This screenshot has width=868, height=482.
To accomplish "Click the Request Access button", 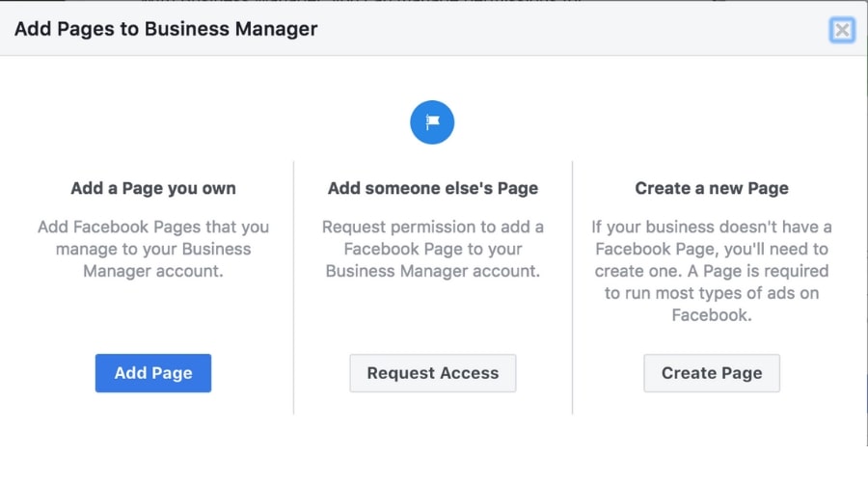I will (432, 373).
